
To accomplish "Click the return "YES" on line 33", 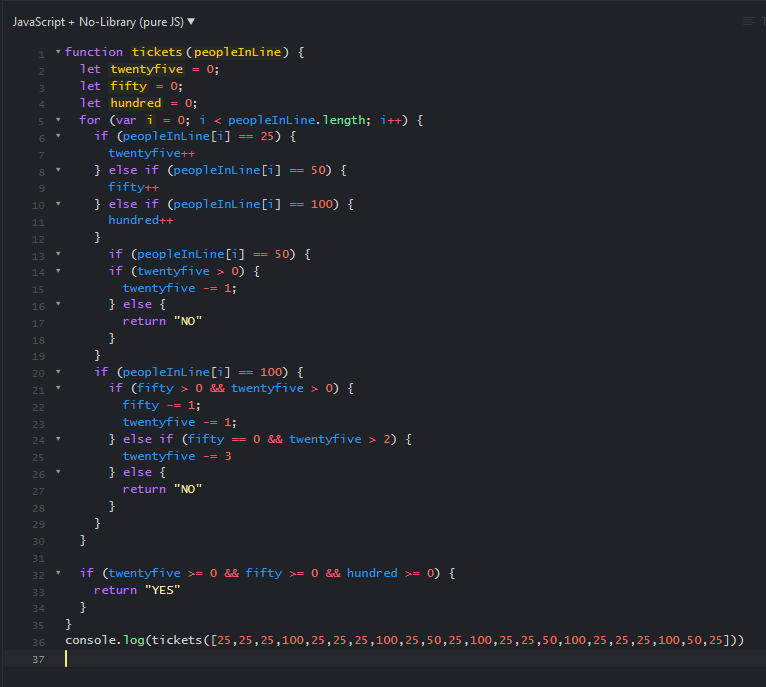I will coord(137,590).
